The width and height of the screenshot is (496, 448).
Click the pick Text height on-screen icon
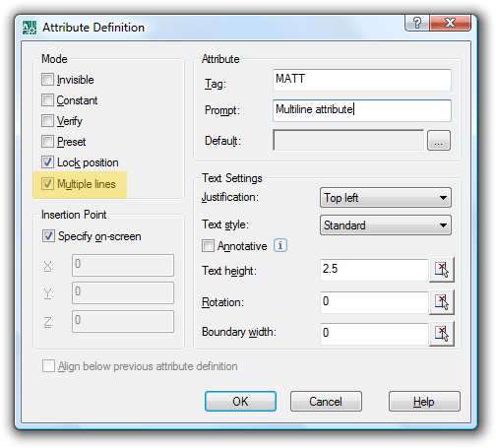tap(442, 270)
